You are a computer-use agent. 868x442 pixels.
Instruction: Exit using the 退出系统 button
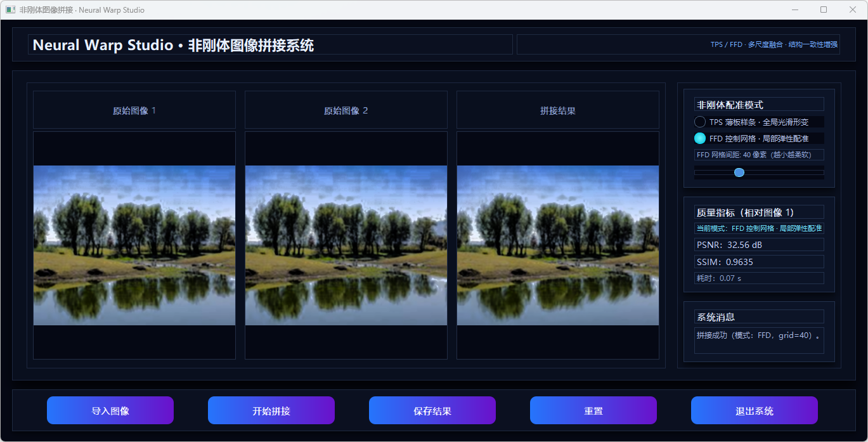coord(754,410)
